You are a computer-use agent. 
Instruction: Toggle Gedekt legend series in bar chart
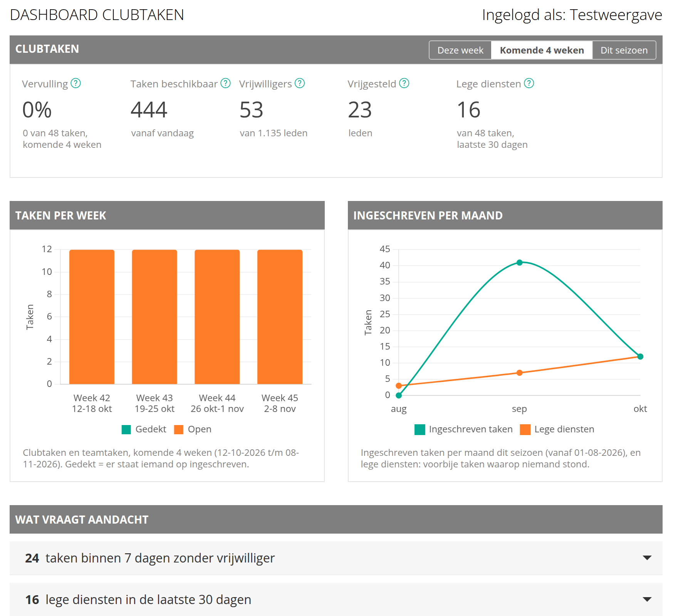144,429
